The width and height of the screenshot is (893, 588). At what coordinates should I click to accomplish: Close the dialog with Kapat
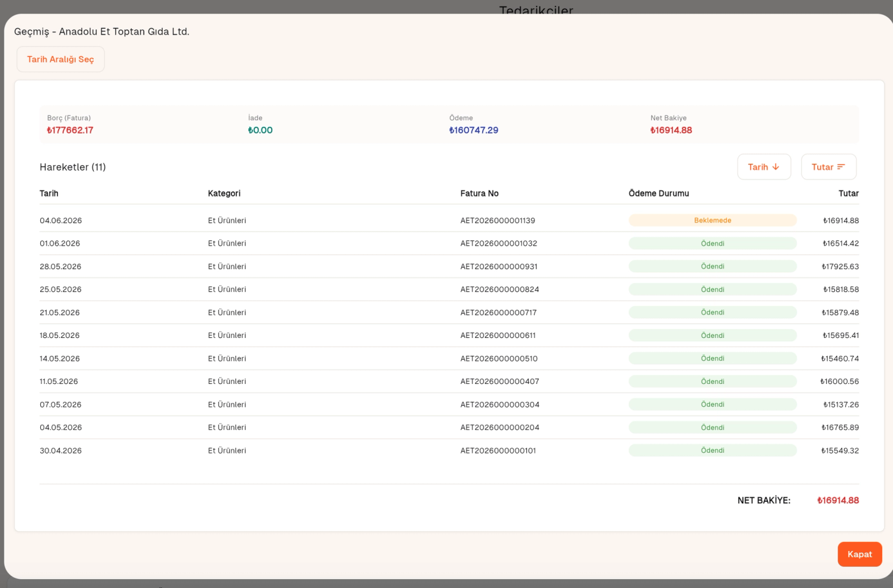coord(860,554)
